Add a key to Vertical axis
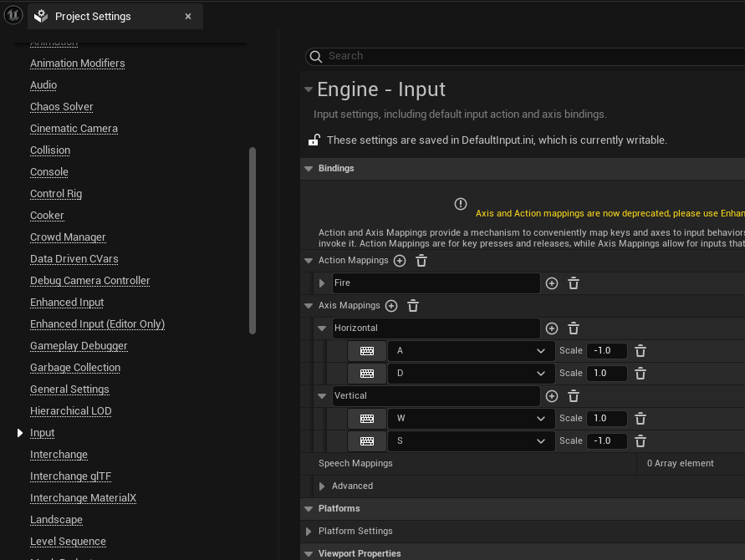Image resolution: width=745 pixels, height=560 pixels. point(552,396)
